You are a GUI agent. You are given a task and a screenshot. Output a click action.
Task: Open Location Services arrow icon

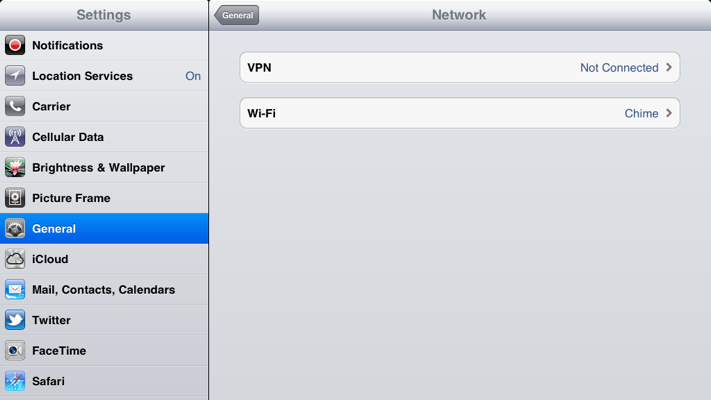click(x=15, y=76)
